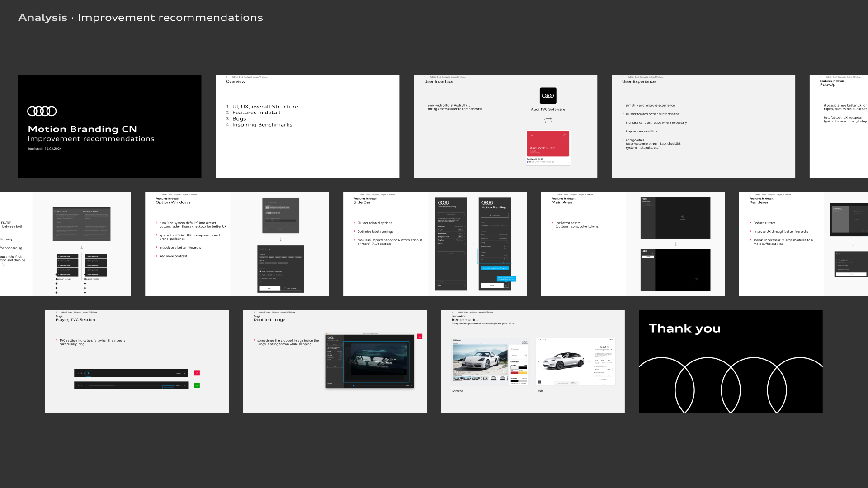Click the sync arrows icon below Audi TVC Software
The height and width of the screenshot is (488, 868).
click(x=548, y=121)
